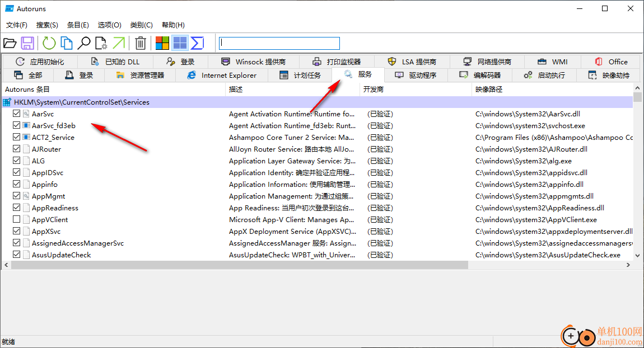
Task: Click the file icon of ACT2_Service entry
Action: (x=26, y=138)
